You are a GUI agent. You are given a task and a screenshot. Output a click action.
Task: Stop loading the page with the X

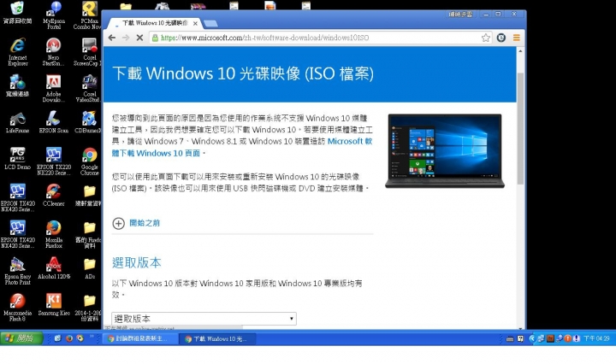139,38
